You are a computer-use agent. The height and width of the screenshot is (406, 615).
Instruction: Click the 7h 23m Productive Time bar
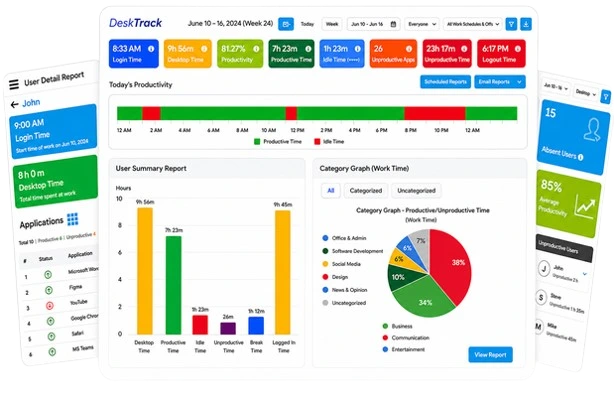click(173, 285)
